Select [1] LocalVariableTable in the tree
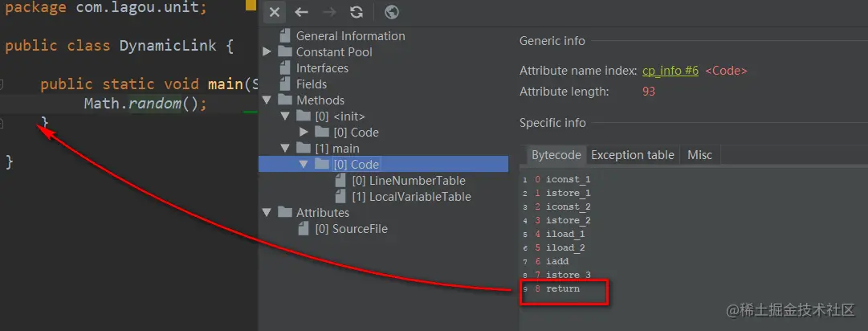This screenshot has width=868, height=331. coord(411,197)
